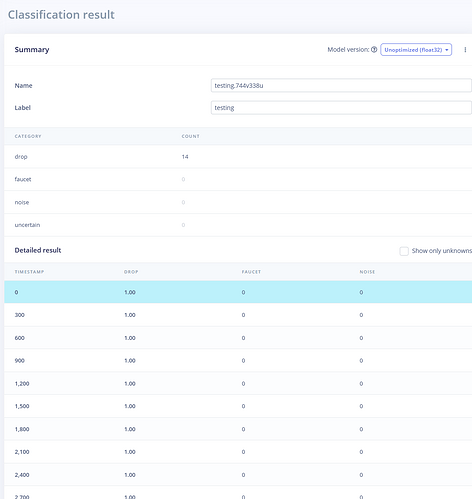Click the COUNT column header
472x499 pixels.
190,136
